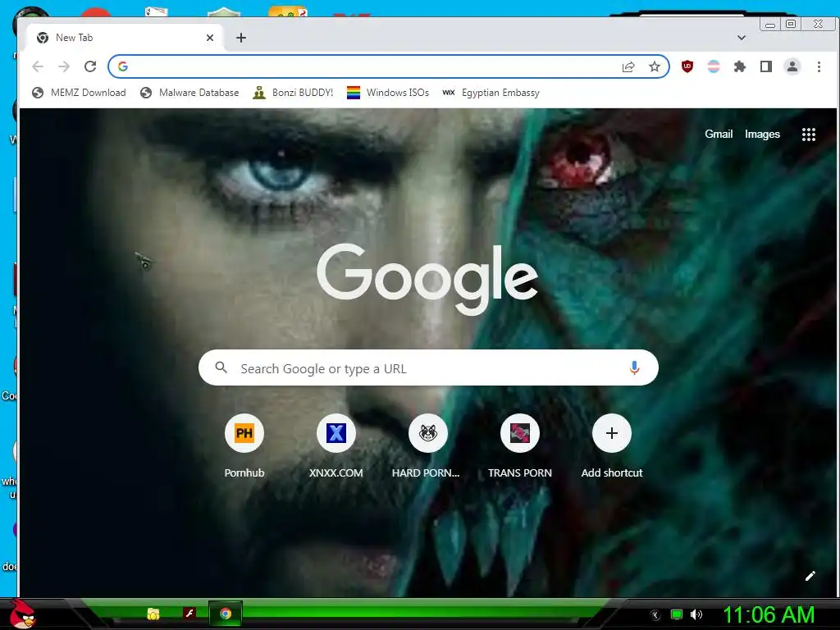Click the magnifier icon in search box

pyautogui.click(x=221, y=367)
